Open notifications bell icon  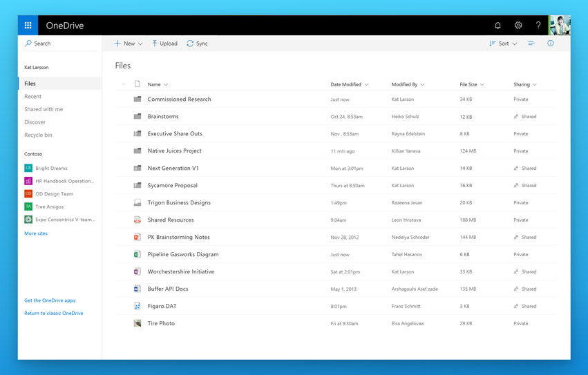pos(497,25)
